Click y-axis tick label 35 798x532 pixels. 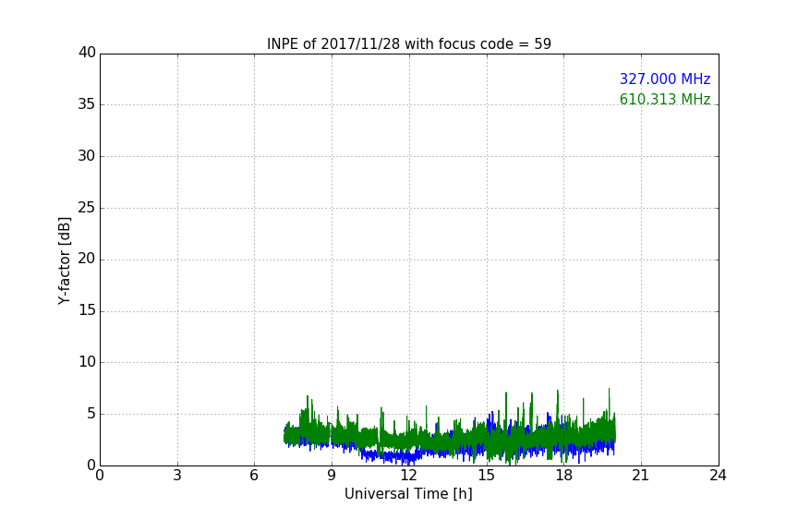point(87,104)
